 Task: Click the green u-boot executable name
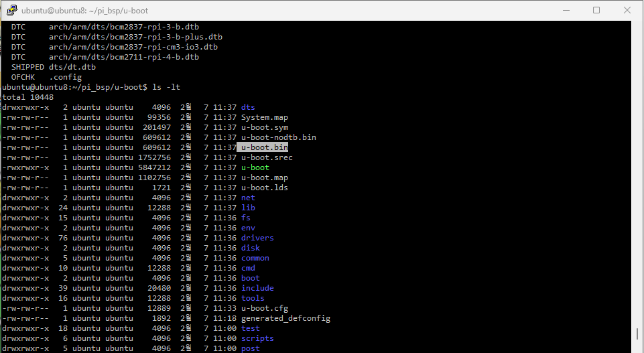coord(255,167)
